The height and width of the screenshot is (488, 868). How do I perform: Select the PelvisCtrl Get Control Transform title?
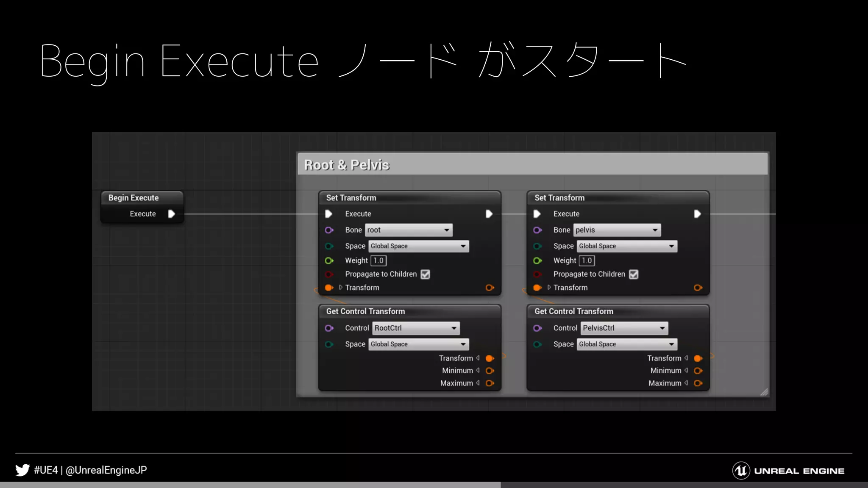[574, 311]
